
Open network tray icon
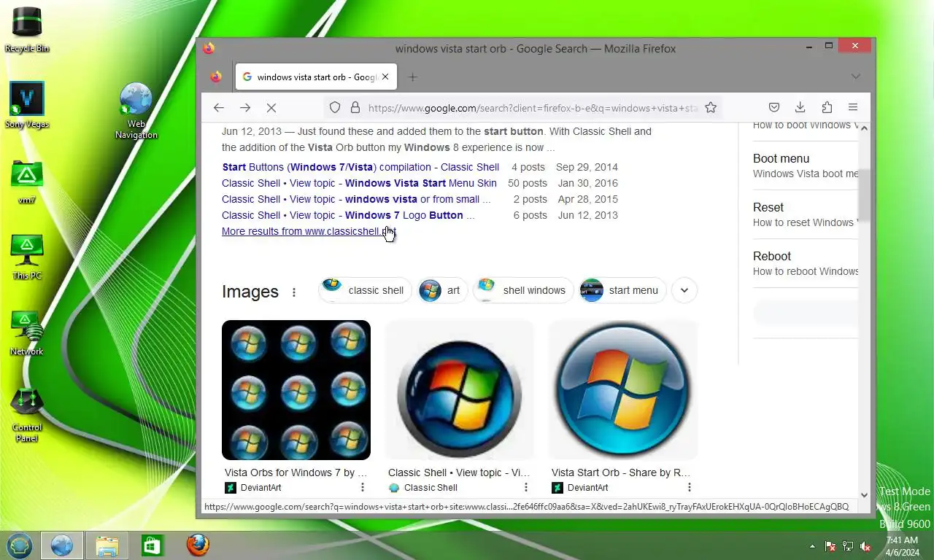point(848,546)
